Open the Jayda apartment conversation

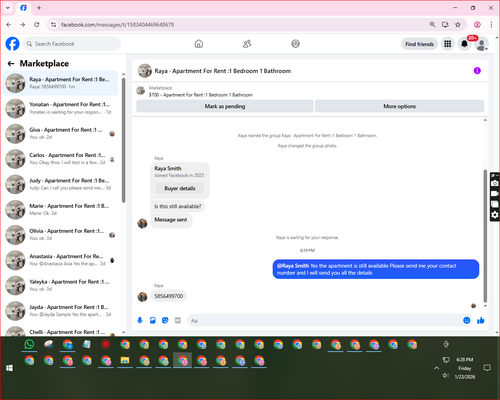[61, 311]
